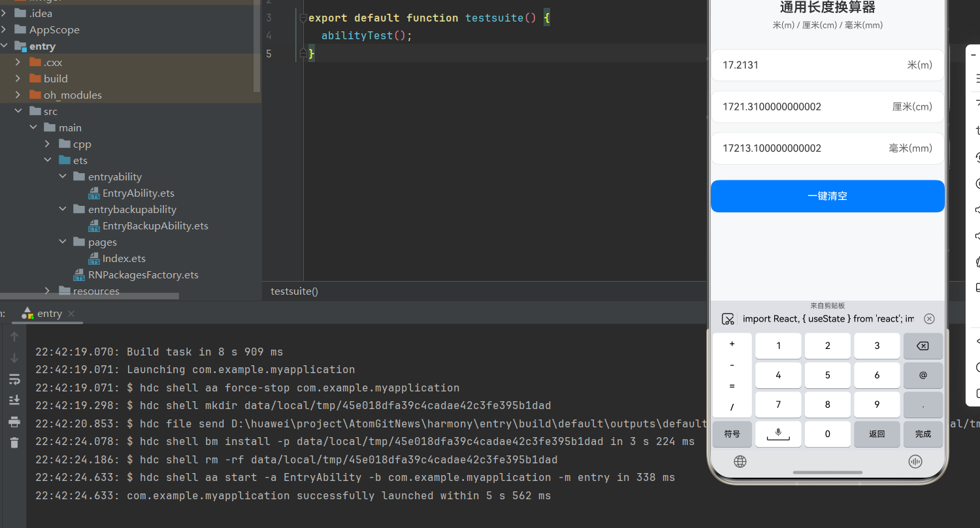Tap the @ key on keypad
The width and height of the screenshot is (980, 528).
coord(923,376)
